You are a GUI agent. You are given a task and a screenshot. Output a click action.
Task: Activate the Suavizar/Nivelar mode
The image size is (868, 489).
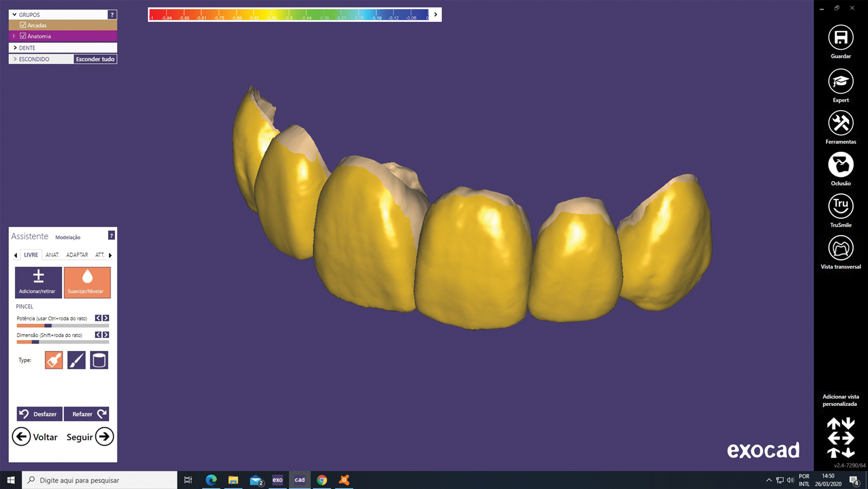point(87,282)
